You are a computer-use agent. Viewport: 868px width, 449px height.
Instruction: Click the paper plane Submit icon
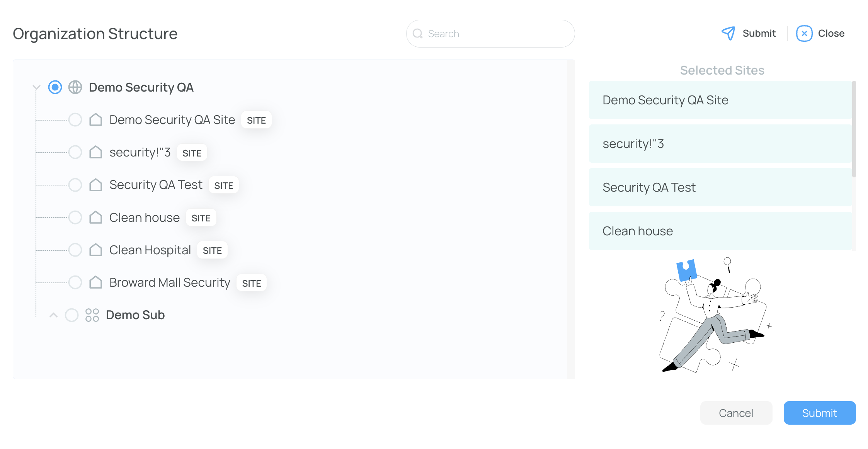point(728,33)
